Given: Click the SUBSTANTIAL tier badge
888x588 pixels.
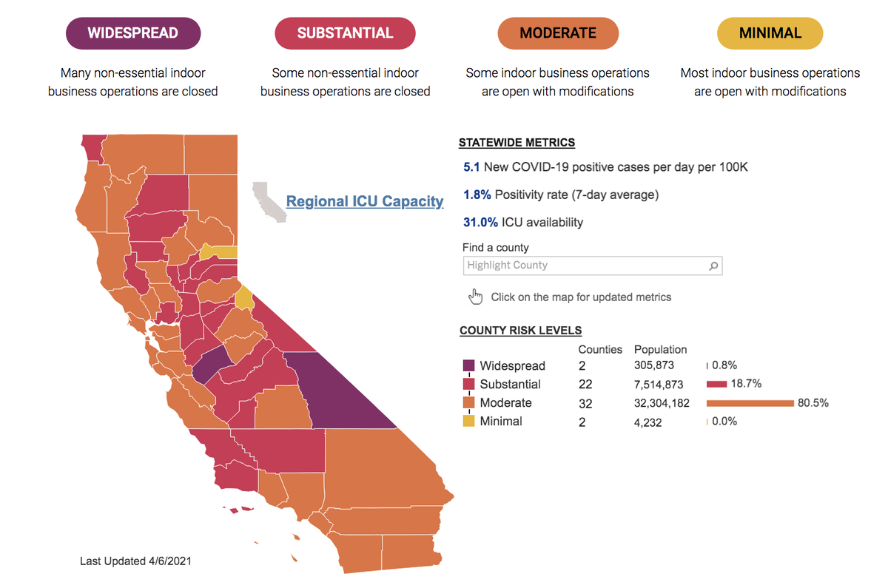Looking at the screenshot, I should (345, 33).
